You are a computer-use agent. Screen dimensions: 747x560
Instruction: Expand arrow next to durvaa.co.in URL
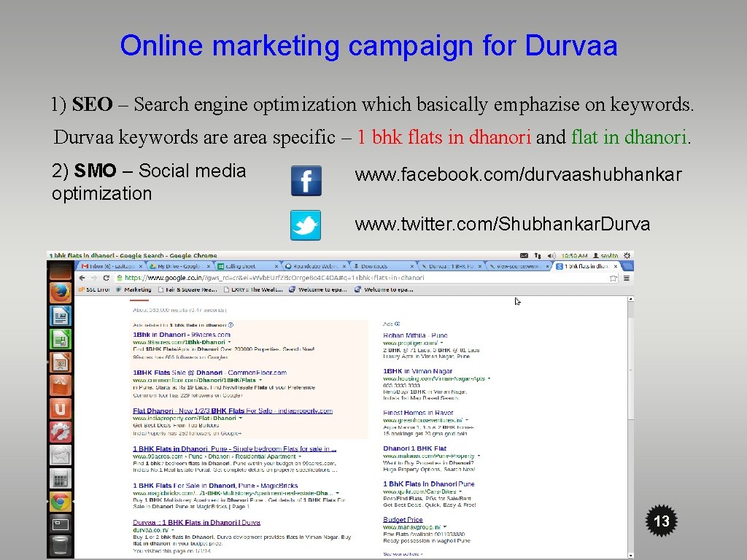[172, 530]
